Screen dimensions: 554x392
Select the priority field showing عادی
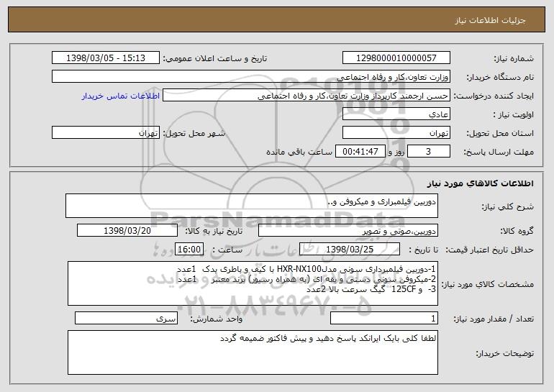click(x=396, y=114)
